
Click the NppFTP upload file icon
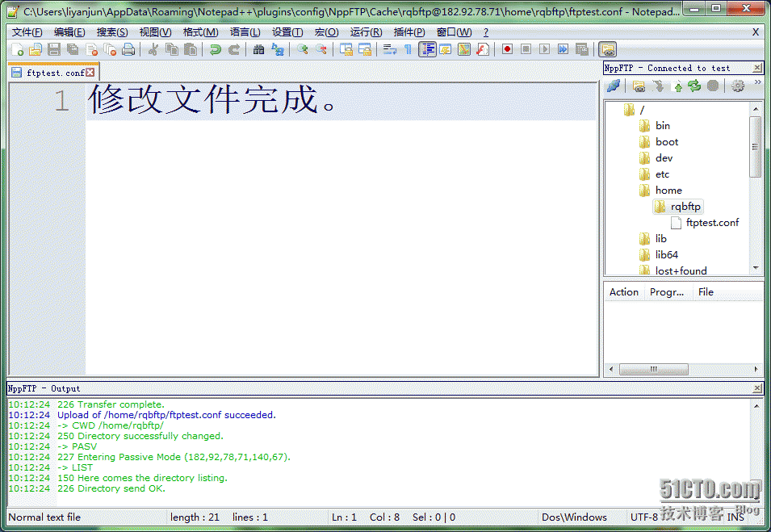[678, 86]
